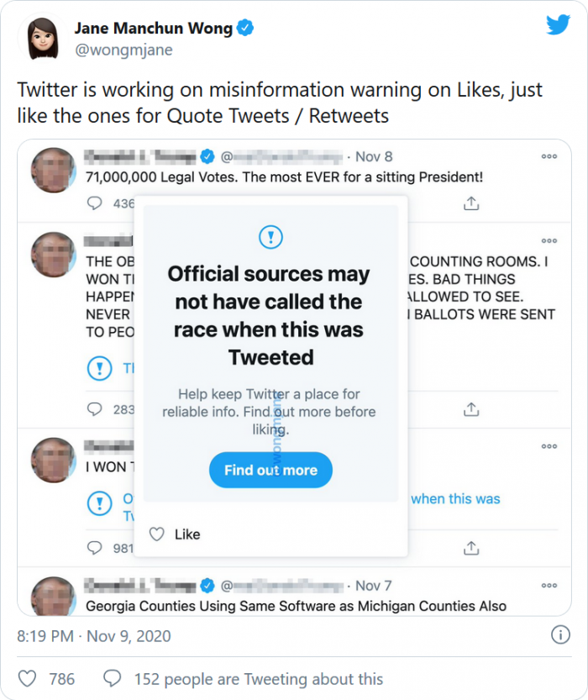Click the blue Find out more button

(x=270, y=471)
